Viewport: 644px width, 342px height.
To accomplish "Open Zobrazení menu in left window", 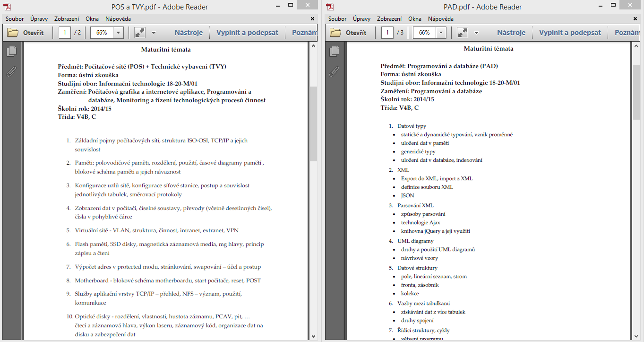I will click(67, 19).
